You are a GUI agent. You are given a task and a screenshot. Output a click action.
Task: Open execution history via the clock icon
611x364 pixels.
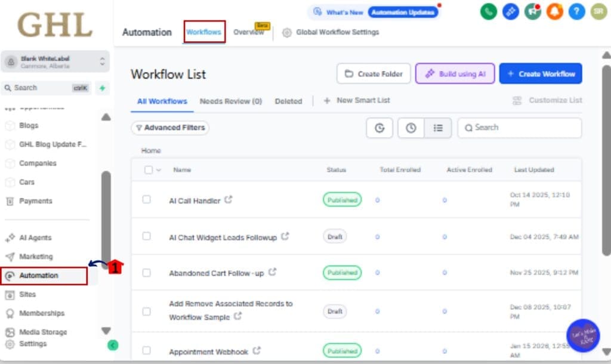pos(411,128)
